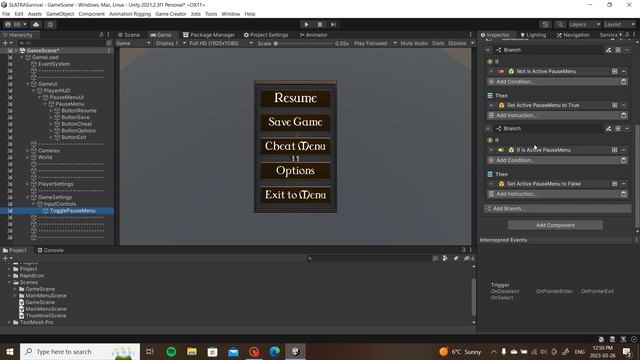The width and height of the screenshot is (640, 360).
Task: Paste an instruction in the first Add Instruction row
Action: pos(623,116)
